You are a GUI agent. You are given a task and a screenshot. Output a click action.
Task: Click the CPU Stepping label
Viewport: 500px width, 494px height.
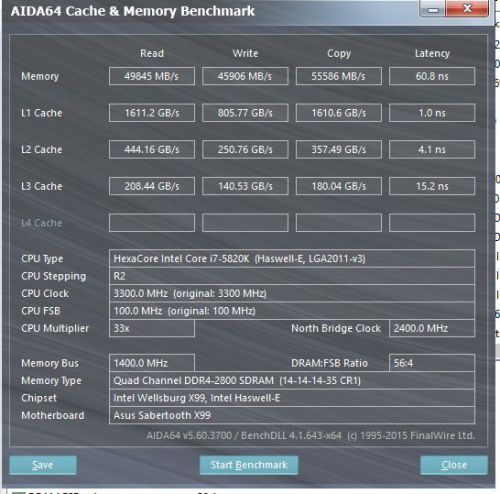tap(53, 276)
